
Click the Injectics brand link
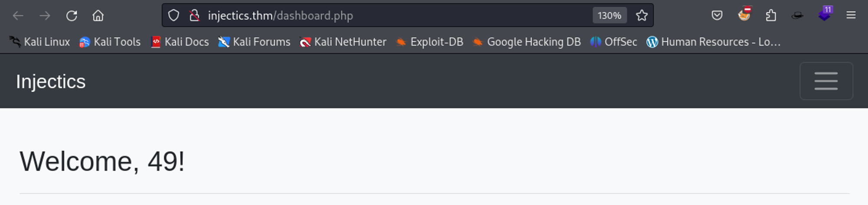[51, 82]
